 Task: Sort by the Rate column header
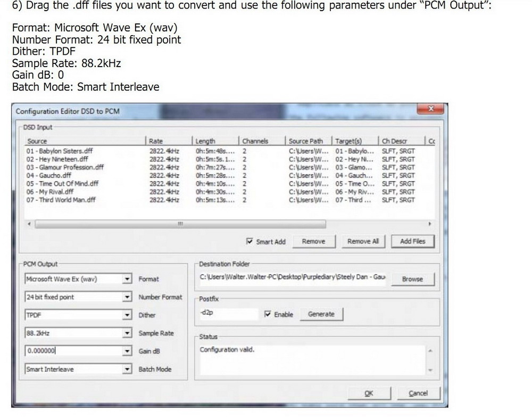point(169,141)
